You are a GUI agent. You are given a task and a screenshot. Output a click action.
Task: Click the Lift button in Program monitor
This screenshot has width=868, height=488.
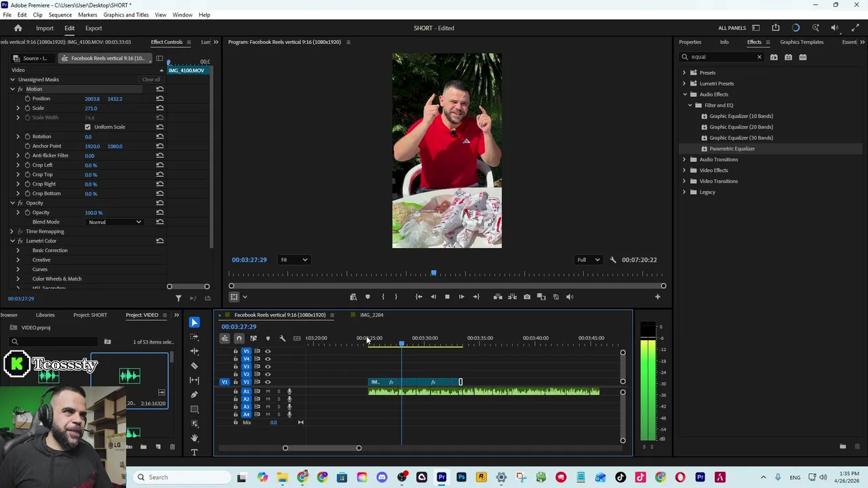point(498,297)
